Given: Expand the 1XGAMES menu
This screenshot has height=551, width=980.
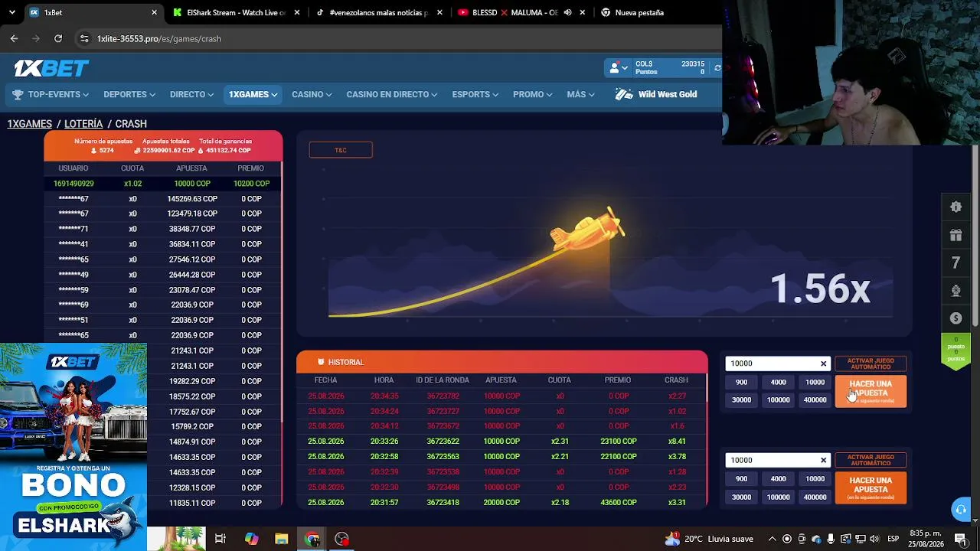Looking at the screenshot, I should (x=253, y=94).
